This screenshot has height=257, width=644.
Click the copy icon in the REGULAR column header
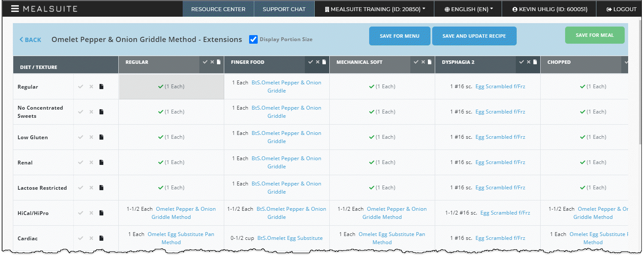[219, 62]
